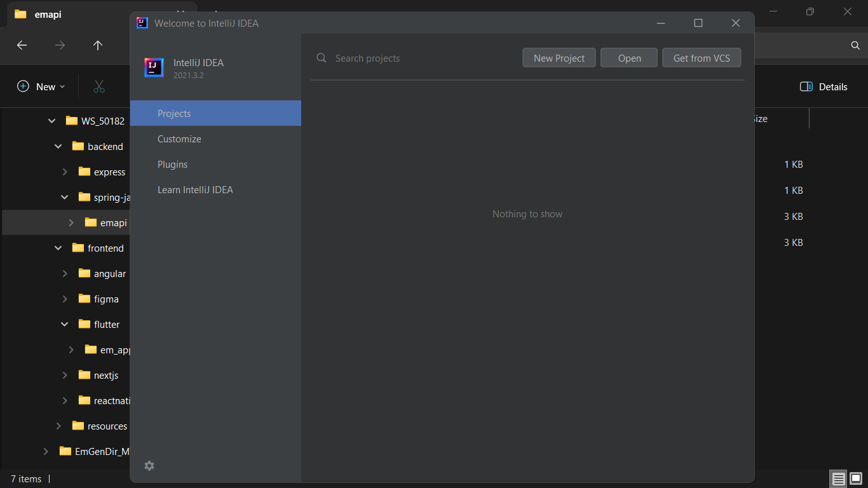
Task: Select figma folder in tree
Action: point(106,299)
